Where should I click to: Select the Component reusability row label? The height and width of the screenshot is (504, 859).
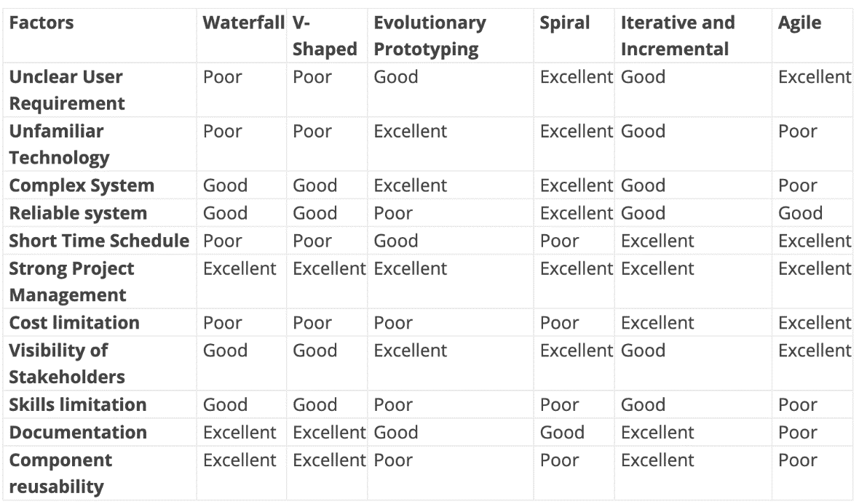(x=60, y=473)
